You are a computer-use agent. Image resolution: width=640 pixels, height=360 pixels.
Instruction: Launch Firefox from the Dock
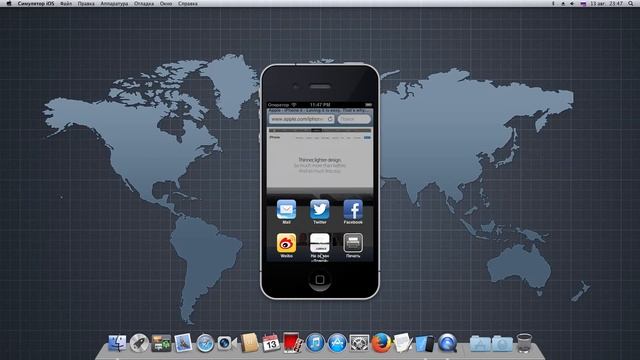point(381,343)
